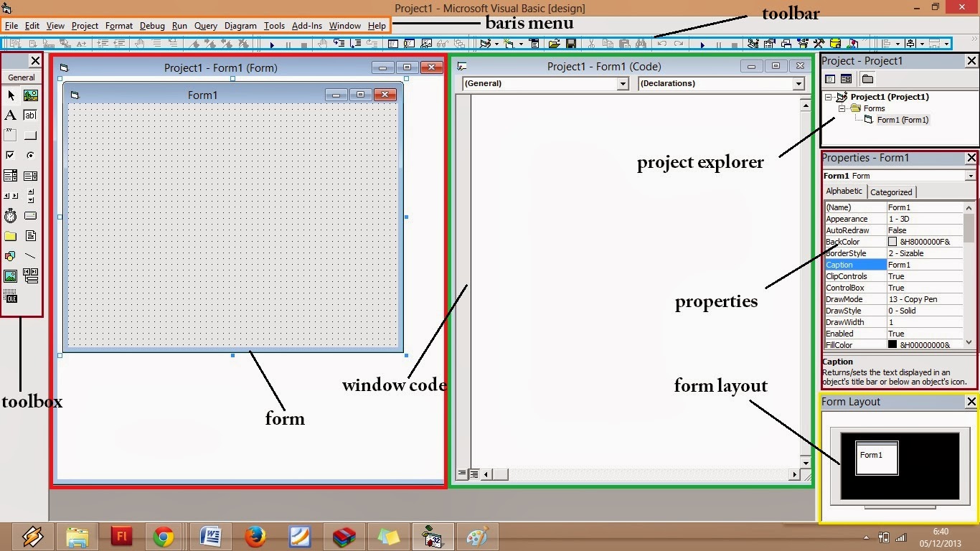Select the DriveListBox control tool
Image resolution: width=980 pixels, height=551 pixels.
click(31, 216)
